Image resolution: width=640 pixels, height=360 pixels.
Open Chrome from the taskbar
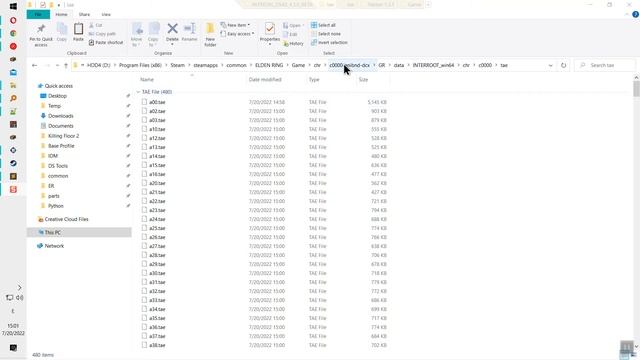13,33
